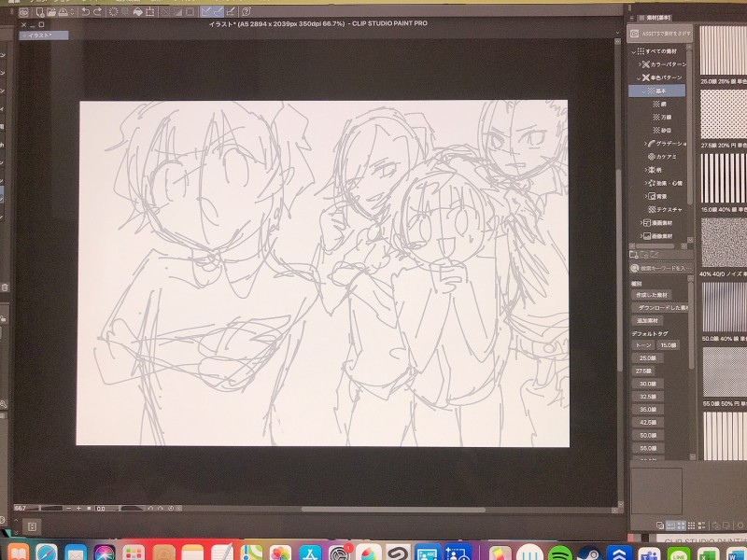The height and width of the screenshot is (560, 747).
Task: Expand the 効果・心情 folder
Action: (x=645, y=183)
